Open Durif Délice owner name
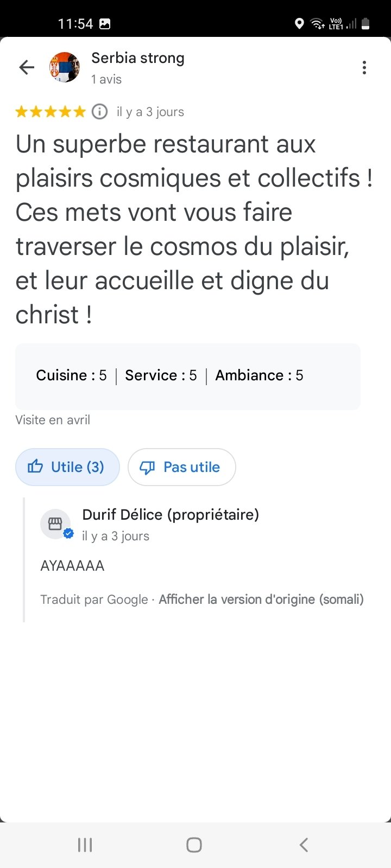 [171, 514]
